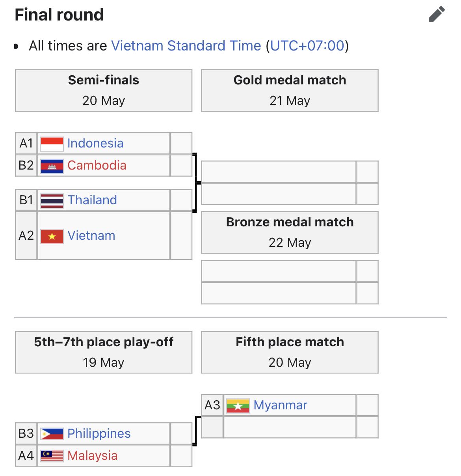Click the pencil edit section icon
The image size is (461, 476).
pyautogui.click(x=437, y=15)
